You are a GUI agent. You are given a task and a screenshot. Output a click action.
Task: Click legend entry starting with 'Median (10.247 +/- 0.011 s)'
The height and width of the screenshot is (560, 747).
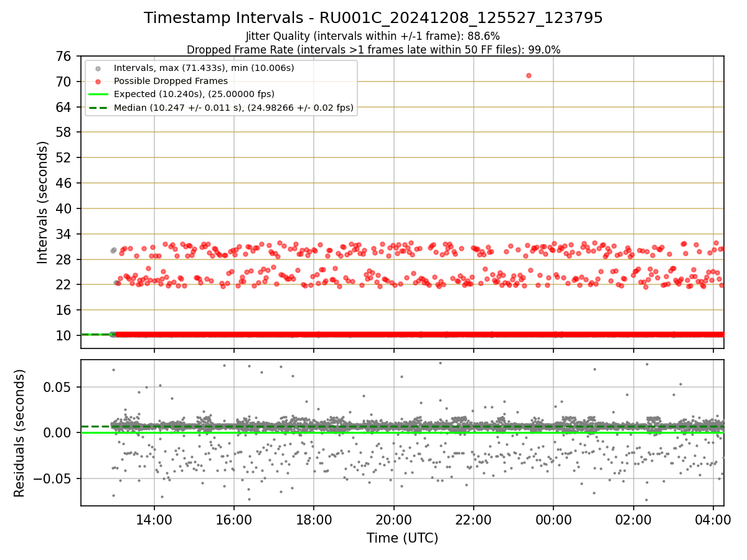click(233, 108)
